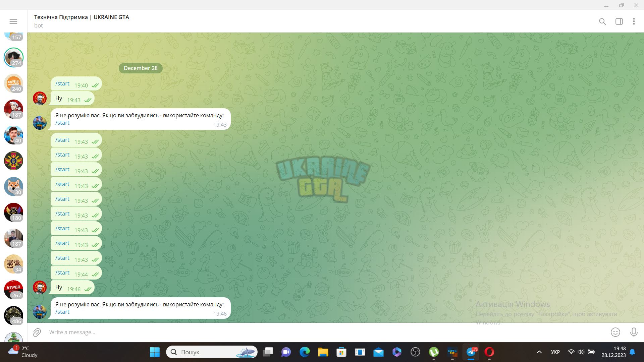The width and height of the screenshot is (644, 362).
Task: Open File Explorer from the taskbar
Action: 323,352
